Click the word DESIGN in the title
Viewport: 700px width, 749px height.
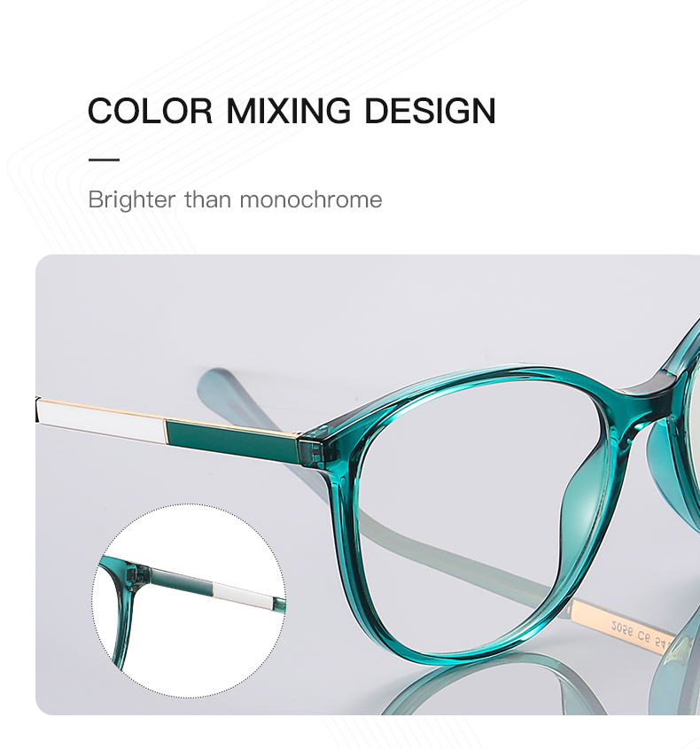pyautogui.click(x=430, y=111)
